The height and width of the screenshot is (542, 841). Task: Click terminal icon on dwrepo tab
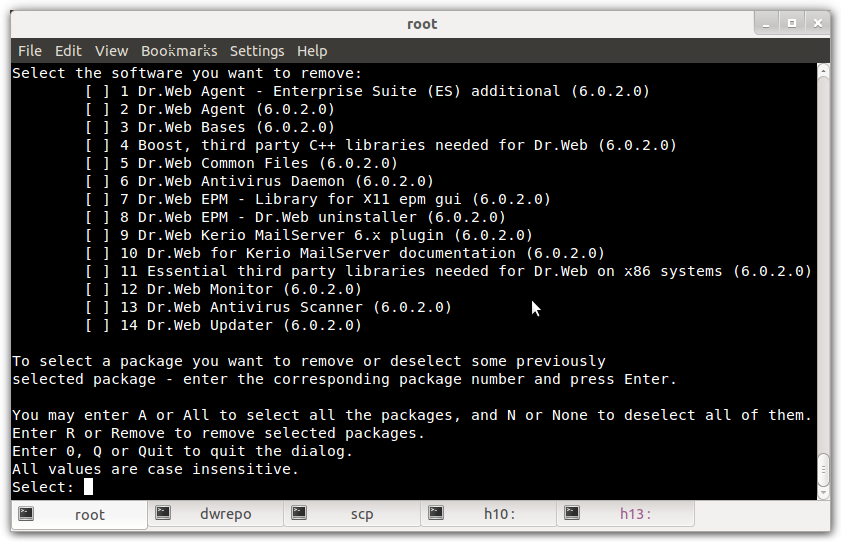[x=163, y=513]
